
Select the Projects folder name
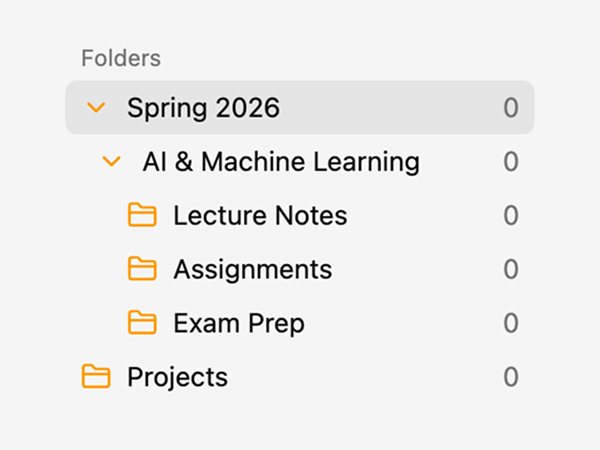point(177,377)
